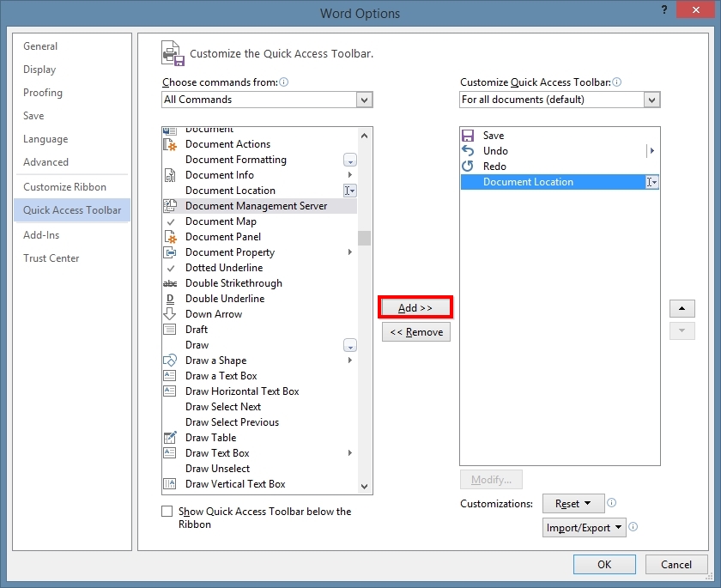Expand the Draw a Shape submenu arrow

pyautogui.click(x=350, y=360)
